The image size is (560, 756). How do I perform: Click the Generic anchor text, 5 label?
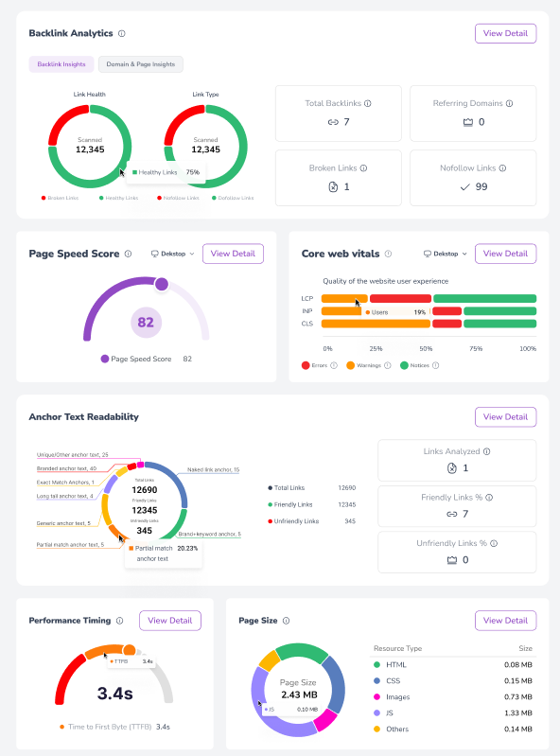(63, 523)
